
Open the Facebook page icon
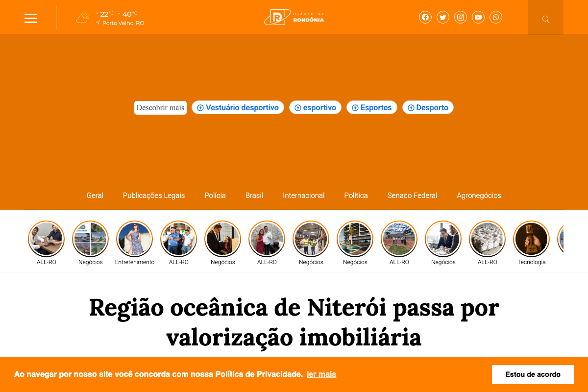(x=425, y=17)
